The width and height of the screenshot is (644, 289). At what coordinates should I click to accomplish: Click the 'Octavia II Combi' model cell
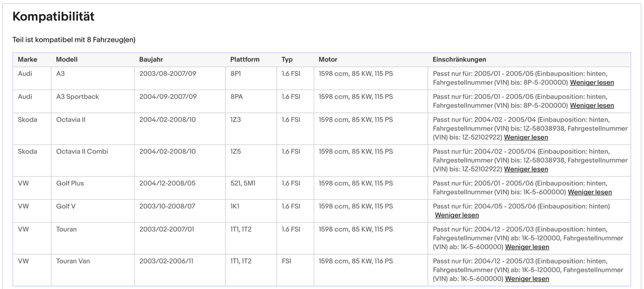click(x=82, y=152)
